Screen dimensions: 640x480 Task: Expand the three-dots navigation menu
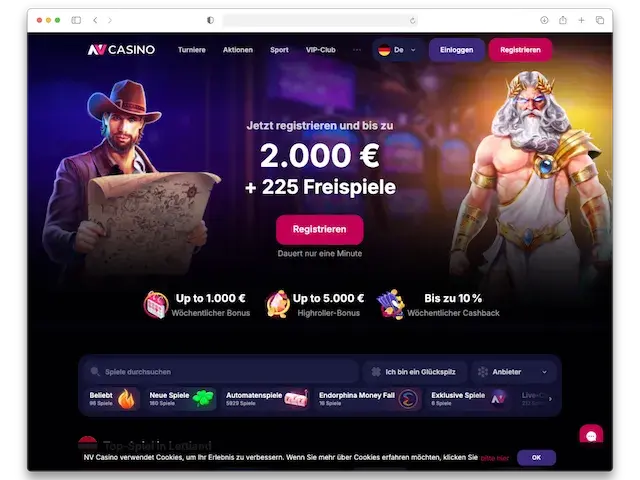tap(357, 50)
